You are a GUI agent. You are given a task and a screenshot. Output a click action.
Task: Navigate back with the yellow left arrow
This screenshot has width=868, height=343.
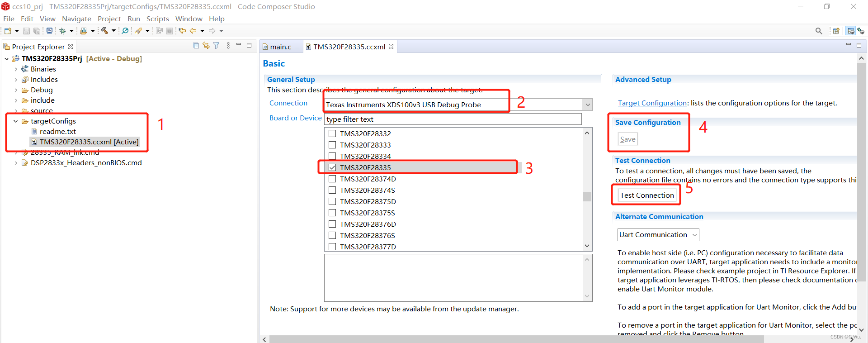(193, 31)
